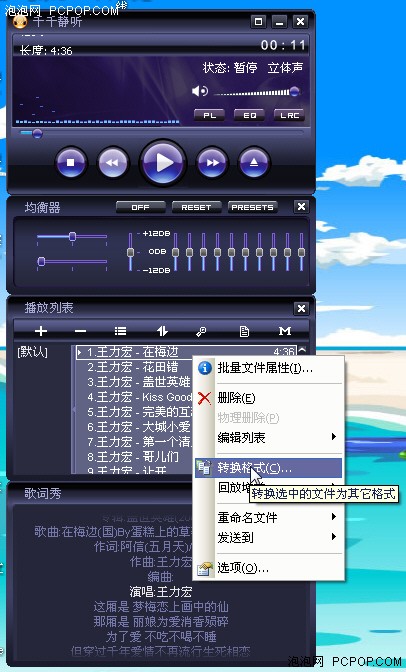
Task: Click the equalizer balance slider knob
Action: tap(72, 237)
